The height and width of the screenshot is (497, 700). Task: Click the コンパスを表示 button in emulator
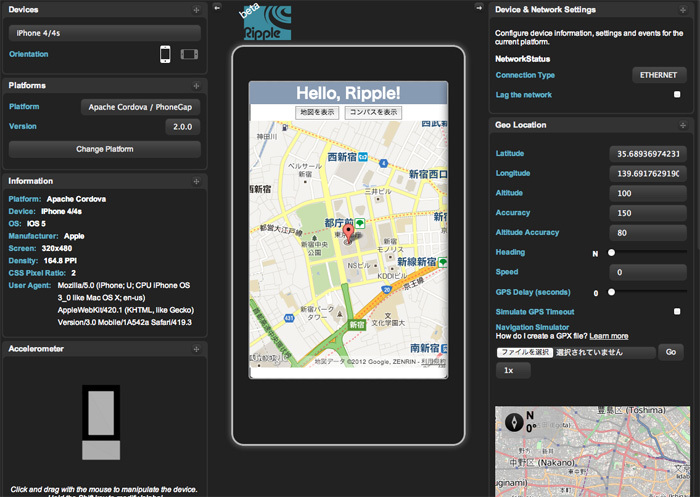click(373, 113)
